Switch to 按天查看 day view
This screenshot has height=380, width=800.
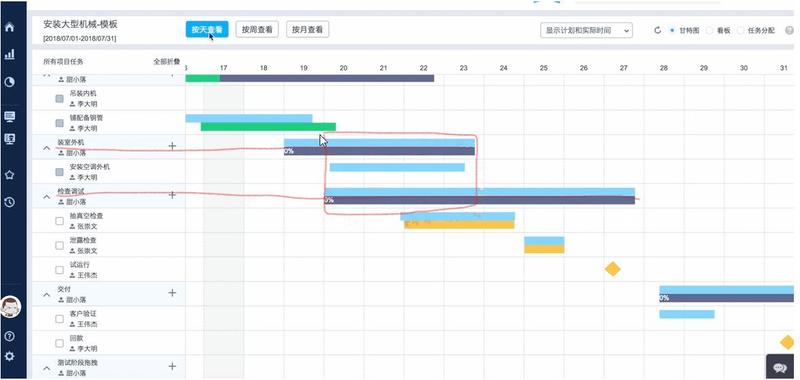click(x=207, y=30)
